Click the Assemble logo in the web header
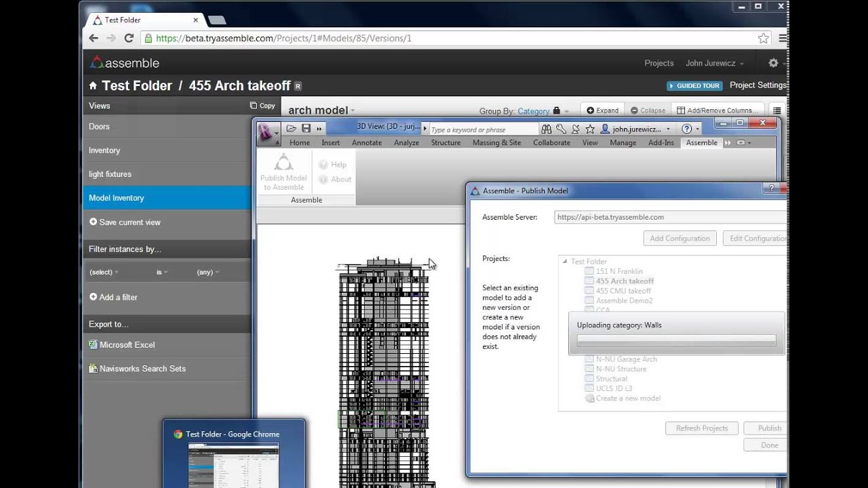This screenshot has height=488, width=868. 125,63
